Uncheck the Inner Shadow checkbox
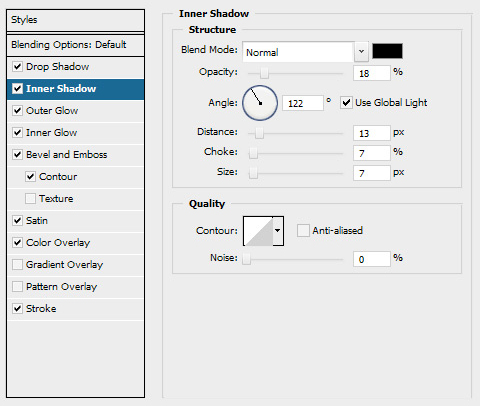Viewport: 480px width, 406px height. (x=17, y=89)
